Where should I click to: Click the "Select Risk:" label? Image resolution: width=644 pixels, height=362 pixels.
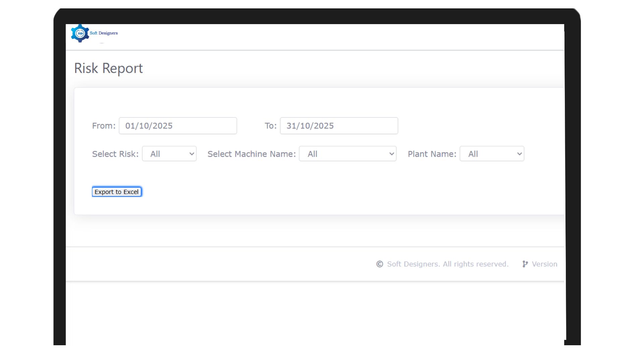(x=115, y=154)
